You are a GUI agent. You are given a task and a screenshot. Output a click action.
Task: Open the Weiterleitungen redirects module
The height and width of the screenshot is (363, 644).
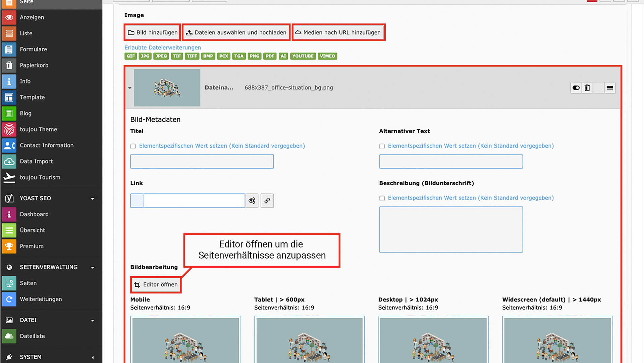pyautogui.click(x=9, y=299)
